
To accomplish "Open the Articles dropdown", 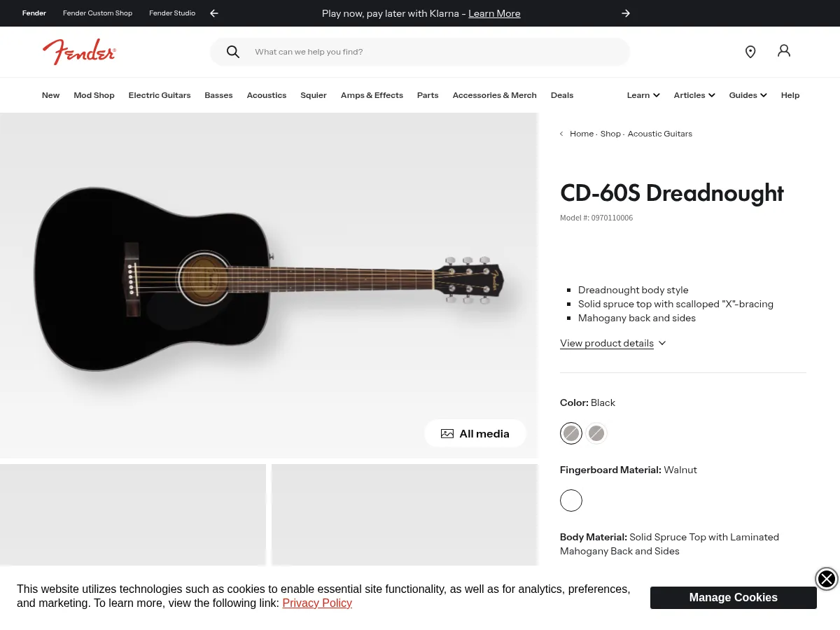I will 694,95.
